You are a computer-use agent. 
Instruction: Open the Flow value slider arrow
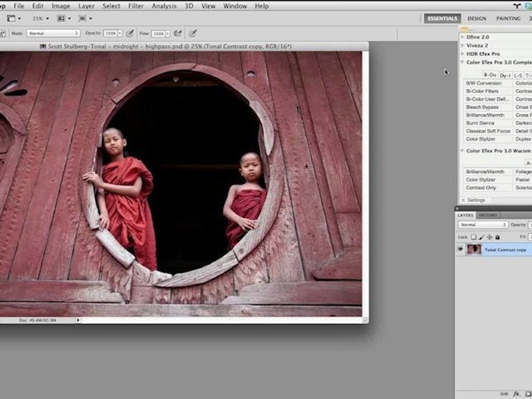click(167, 33)
